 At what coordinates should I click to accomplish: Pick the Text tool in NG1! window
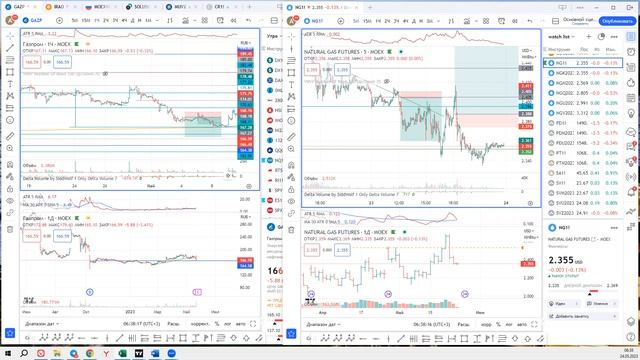pos(291,84)
